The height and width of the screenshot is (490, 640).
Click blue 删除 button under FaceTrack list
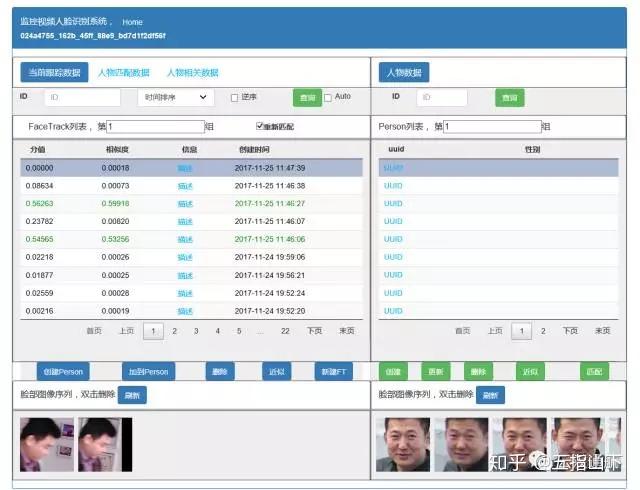tap(220, 372)
